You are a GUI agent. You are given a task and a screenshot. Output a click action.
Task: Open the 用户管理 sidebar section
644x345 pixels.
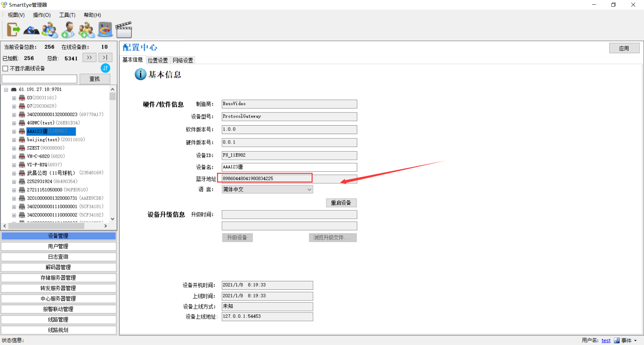(x=58, y=247)
